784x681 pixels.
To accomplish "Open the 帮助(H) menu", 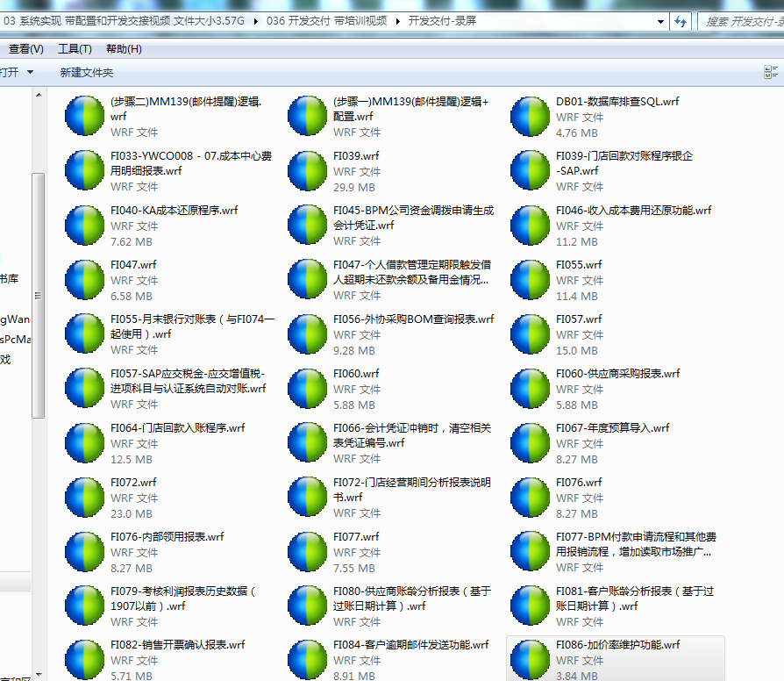I will point(124,49).
